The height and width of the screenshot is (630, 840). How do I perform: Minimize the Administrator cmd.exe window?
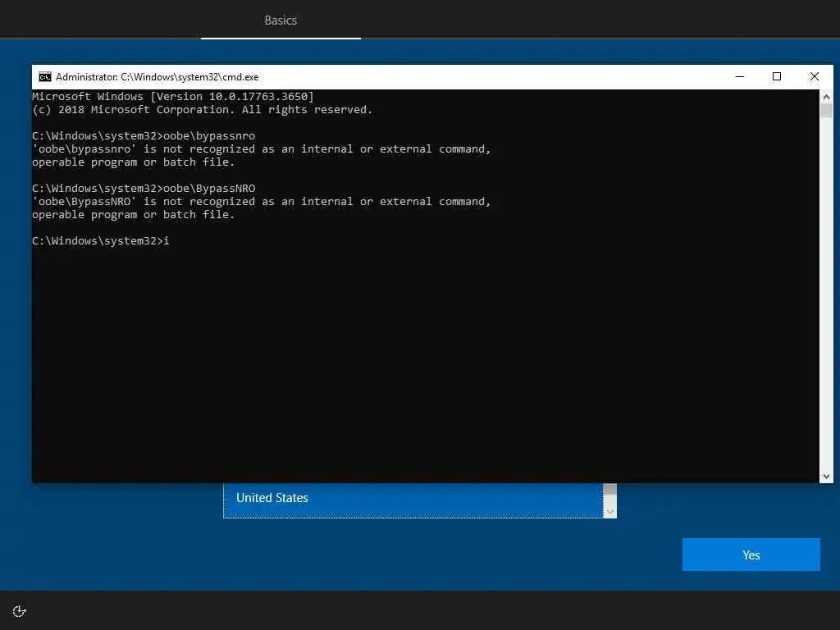(740, 76)
